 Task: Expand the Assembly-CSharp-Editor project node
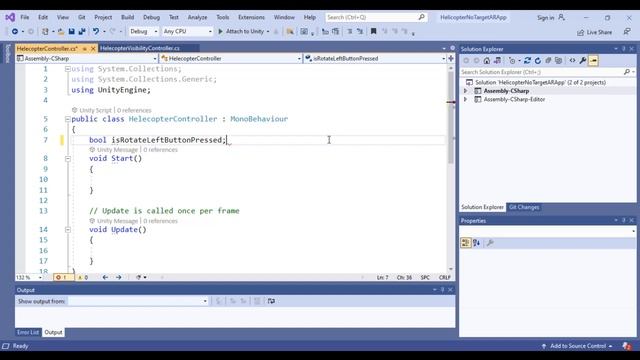[465, 99]
